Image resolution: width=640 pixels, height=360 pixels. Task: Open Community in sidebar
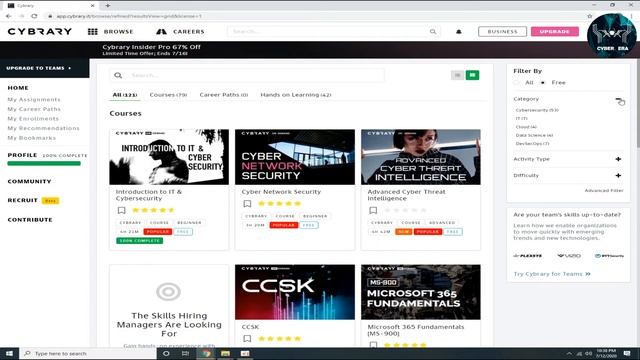29,181
